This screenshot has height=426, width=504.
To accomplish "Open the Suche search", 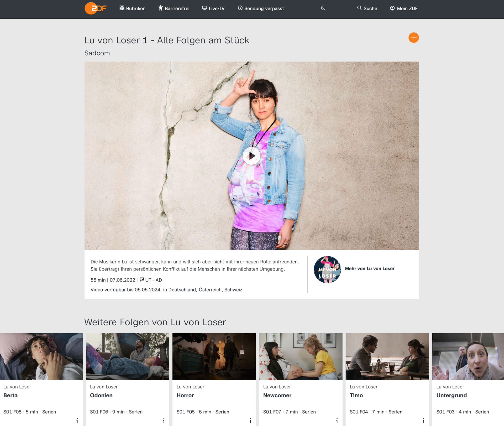I will [367, 8].
